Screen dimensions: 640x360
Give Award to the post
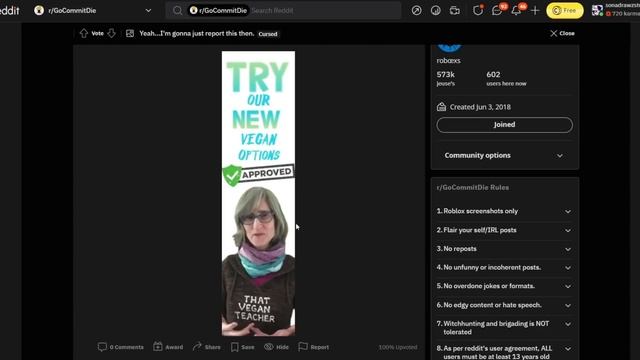pyautogui.click(x=168, y=347)
